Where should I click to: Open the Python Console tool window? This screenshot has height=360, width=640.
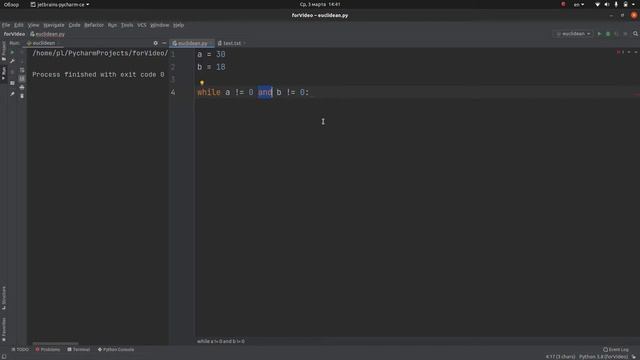pyautogui.click(x=116, y=349)
